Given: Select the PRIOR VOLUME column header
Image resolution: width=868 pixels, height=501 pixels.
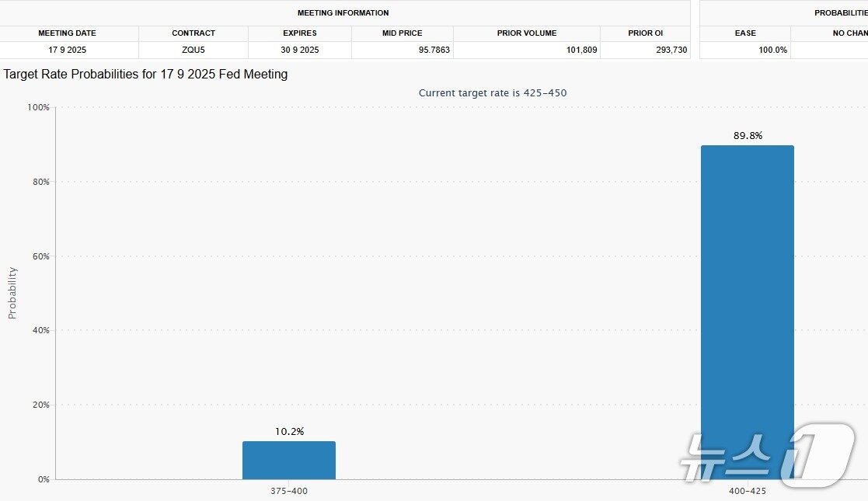Looking at the screenshot, I should tap(527, 33).
